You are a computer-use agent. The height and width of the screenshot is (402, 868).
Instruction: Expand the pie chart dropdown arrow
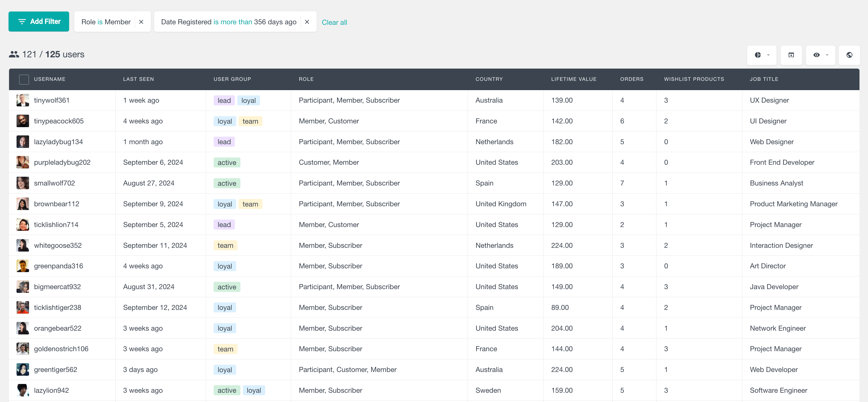pos(768,55)
